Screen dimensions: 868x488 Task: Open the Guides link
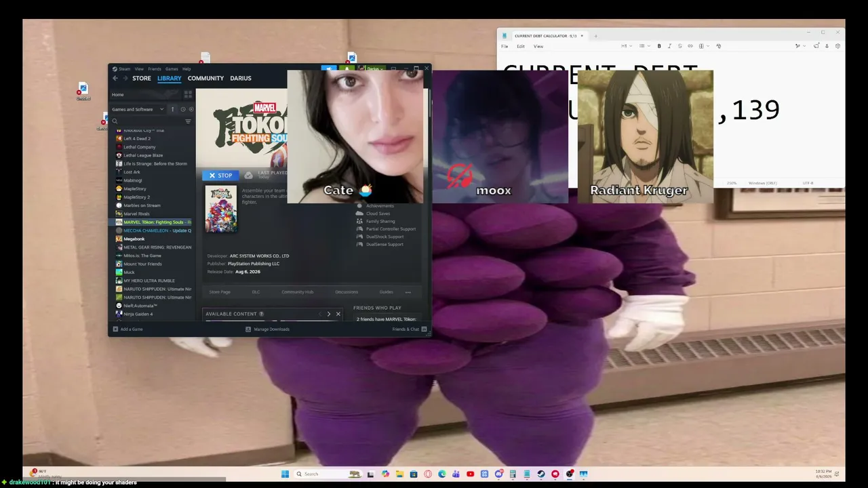tap(386, 292)
